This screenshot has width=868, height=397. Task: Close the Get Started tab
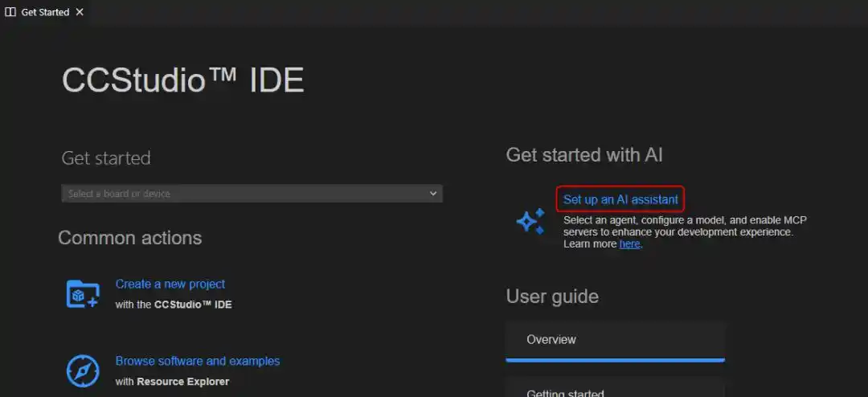(80, 12)
